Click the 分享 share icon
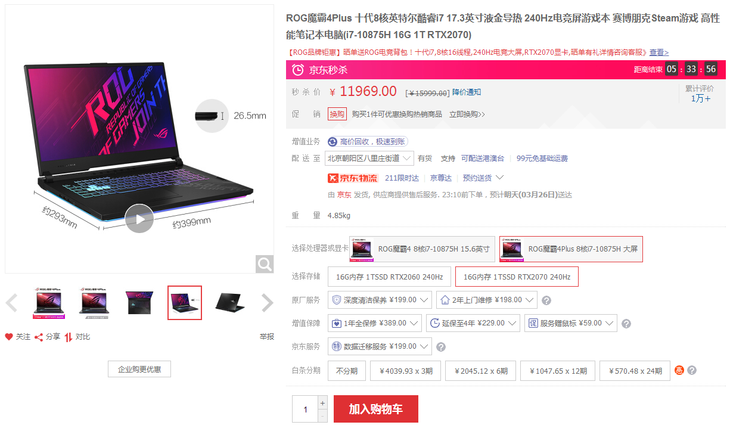The image size is (730, 425). point(39,337)
